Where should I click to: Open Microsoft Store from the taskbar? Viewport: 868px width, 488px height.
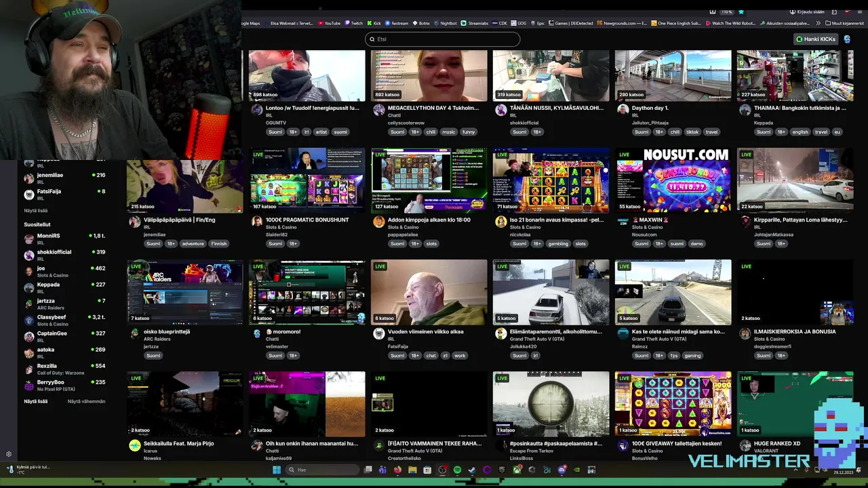pyautogui.click(x=427, y=470)
